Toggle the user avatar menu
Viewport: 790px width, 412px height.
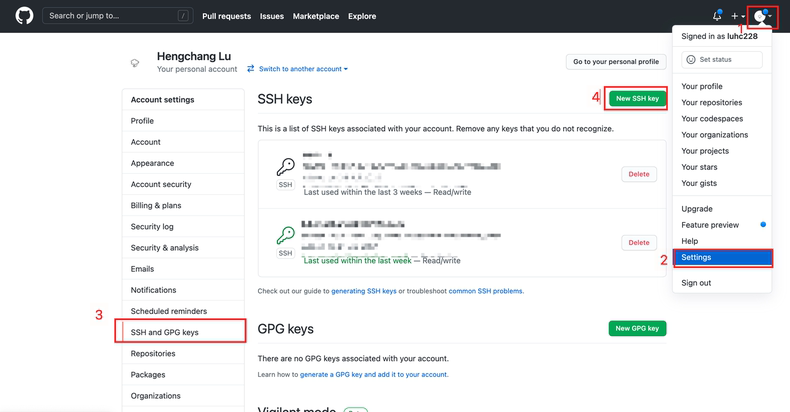click(762, 17)
